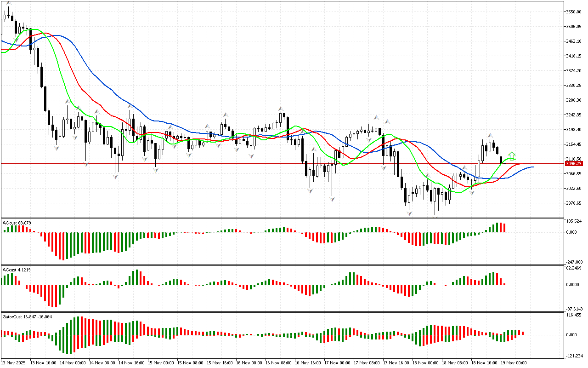Click the right end of the blue Alligator line

click(x=533, y=167)
